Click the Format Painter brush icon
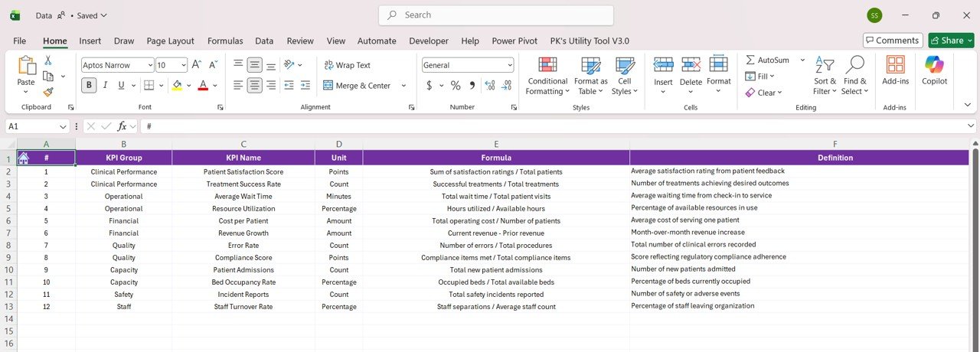The height and width of the screenshot is (352, 980). (48, 92)
